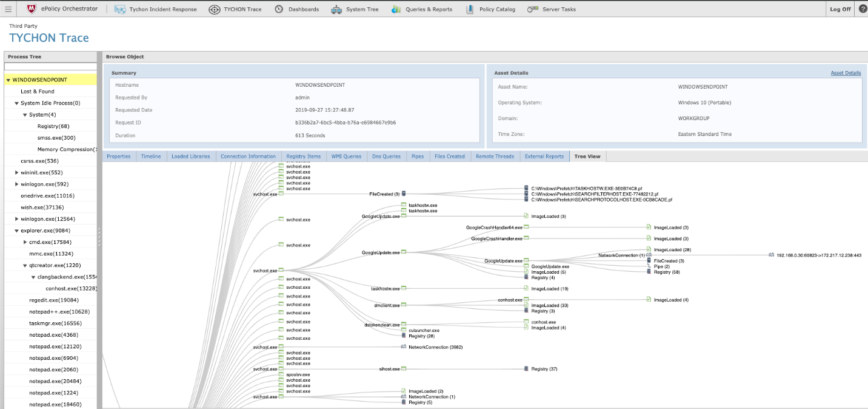Collapse the explorer.exe(9084) node
Viewport: 868px width, 409px height.
click(x=17, y=231)
